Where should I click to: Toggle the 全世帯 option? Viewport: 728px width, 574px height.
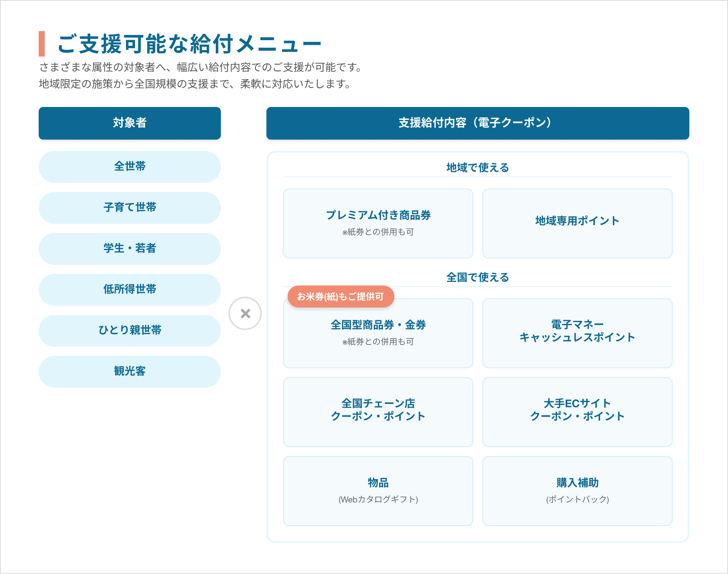(129, 167)
